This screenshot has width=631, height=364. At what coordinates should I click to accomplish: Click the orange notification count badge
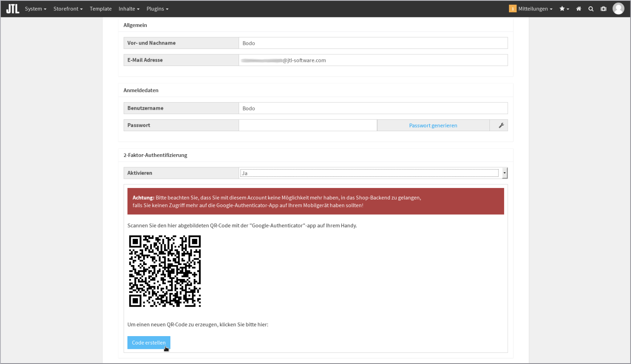513,9
